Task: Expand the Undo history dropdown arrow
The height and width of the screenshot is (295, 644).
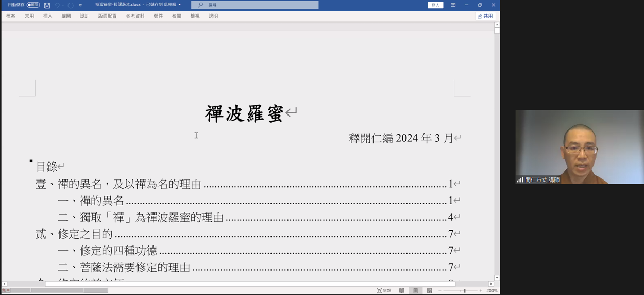Action: click(x=63, y=5)
